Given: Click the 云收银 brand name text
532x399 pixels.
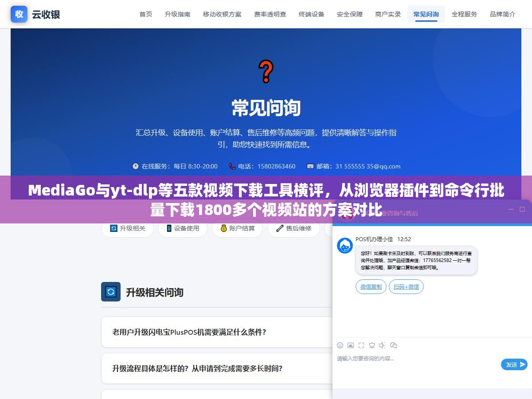Looking at the screenshot, I should (46, 14).
